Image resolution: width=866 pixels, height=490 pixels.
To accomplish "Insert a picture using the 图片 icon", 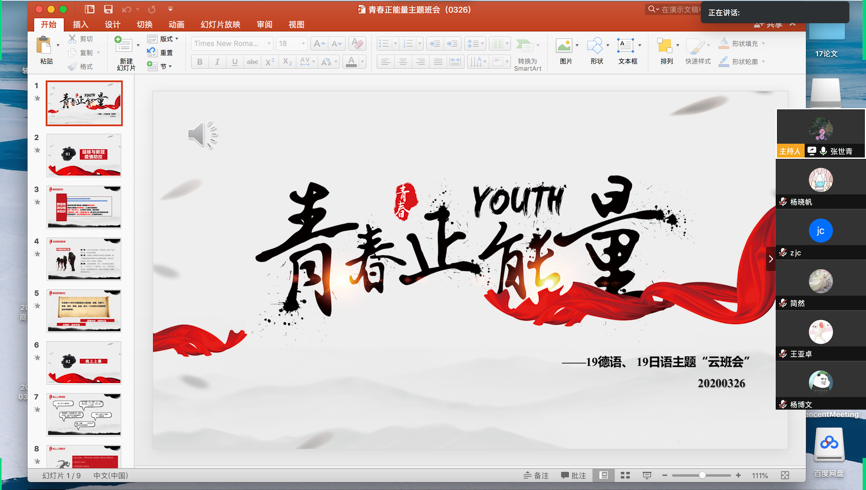I will (x=565, y=47).
